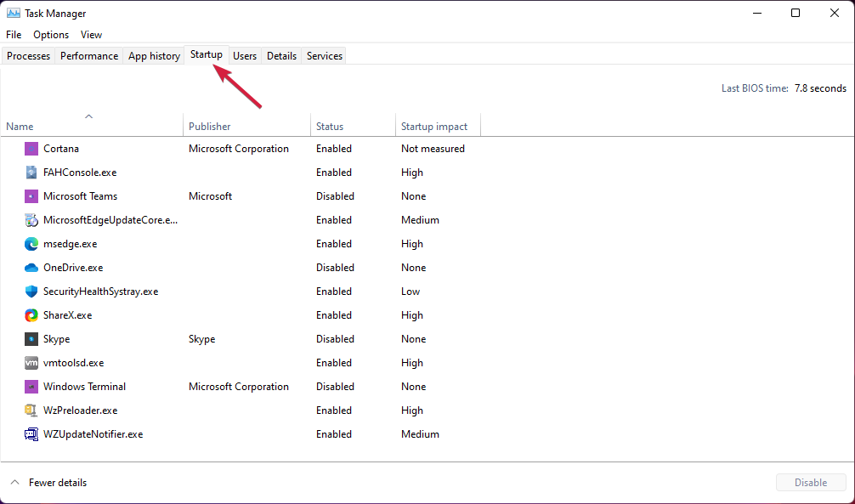Click the vmtoolsd.exe VMware icon
Viewport: 855px width, 504px height.
(31, 363)
